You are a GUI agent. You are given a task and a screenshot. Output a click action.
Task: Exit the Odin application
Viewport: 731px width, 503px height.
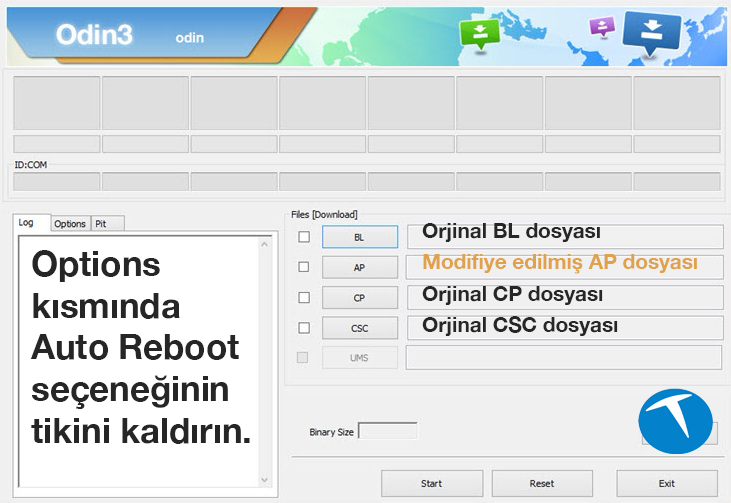tap(667, 483)
